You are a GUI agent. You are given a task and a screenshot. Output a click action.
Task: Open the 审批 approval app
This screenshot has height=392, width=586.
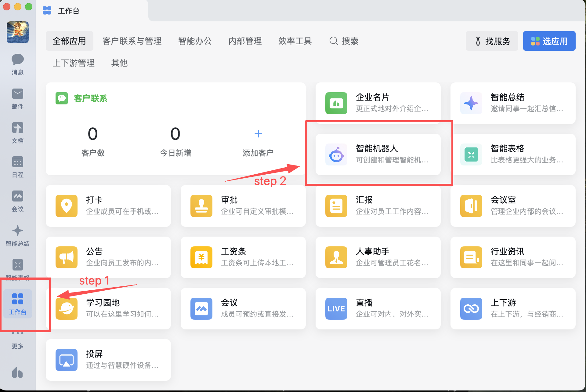(x=201, y=206)
